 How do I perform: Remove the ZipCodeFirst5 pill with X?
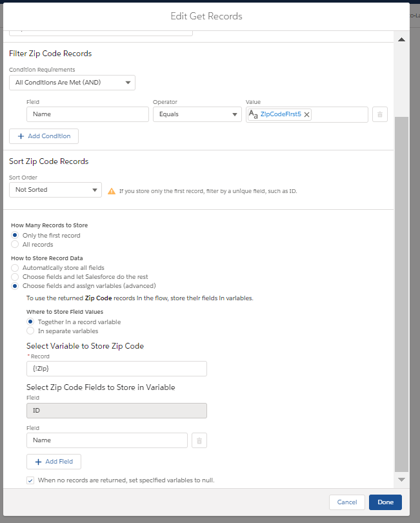pyautogui.click(x=307, y=114)
